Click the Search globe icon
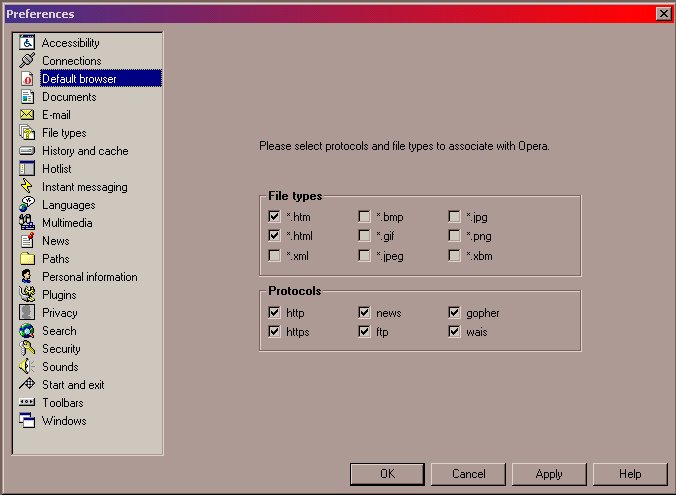 pyautogui.click(x=27, y=331)
